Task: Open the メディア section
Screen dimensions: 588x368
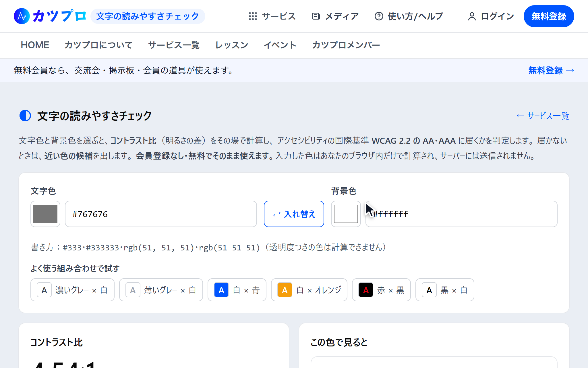Action: 335,16
